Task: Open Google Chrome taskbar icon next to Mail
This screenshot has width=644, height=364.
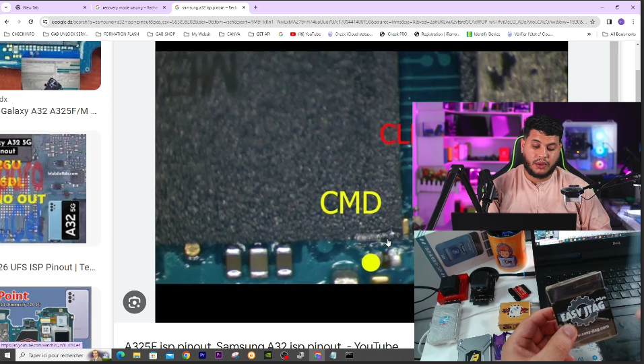Action: coord(186,355)
